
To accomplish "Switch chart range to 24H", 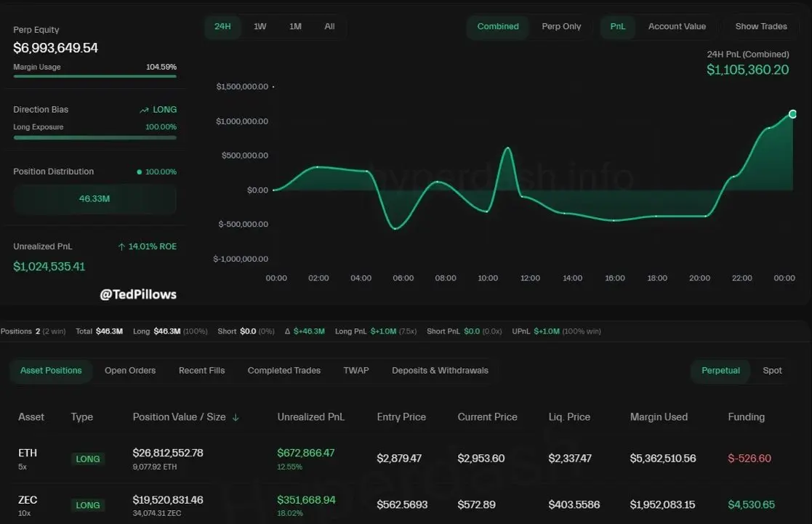I will click(x=222, y=27).
